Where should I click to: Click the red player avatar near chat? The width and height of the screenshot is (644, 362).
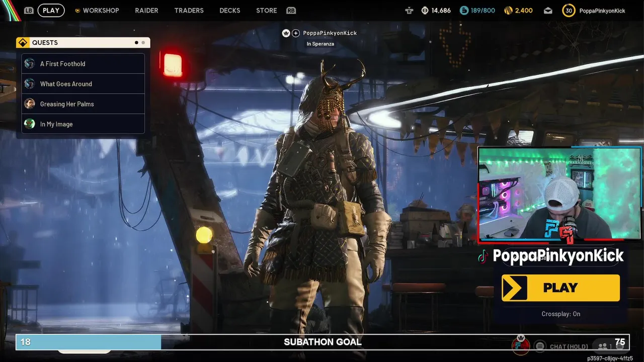(521, 346)
